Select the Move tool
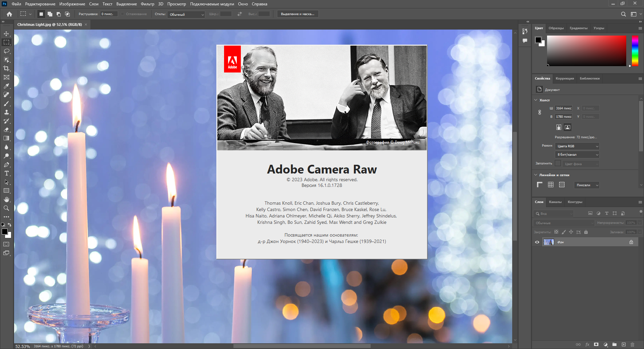Screen dimensions: 644x349 [x=6, y=34]
